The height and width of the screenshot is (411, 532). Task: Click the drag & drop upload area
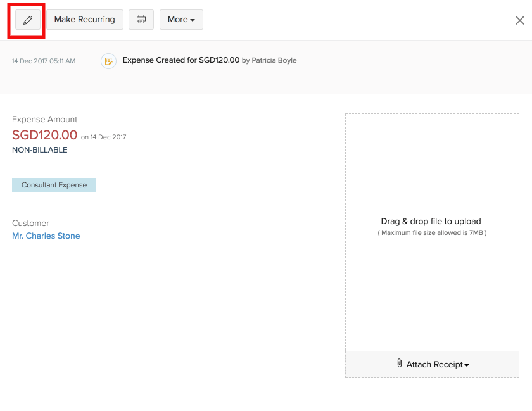pos(432,190)
